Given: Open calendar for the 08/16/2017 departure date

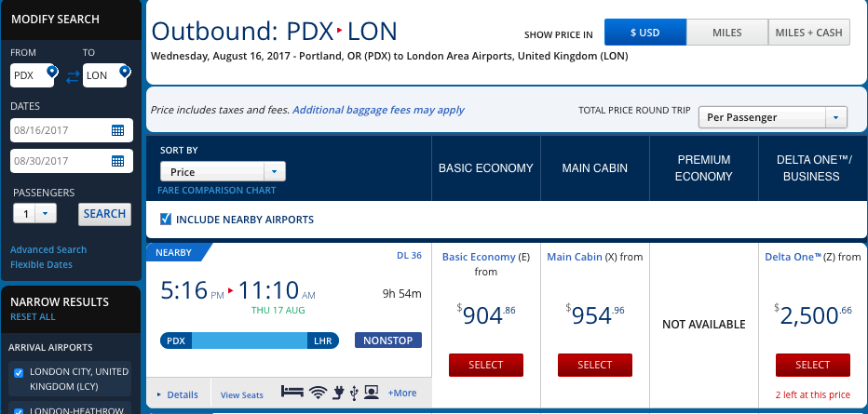Looking at the screenshot, I should [117, 130].
